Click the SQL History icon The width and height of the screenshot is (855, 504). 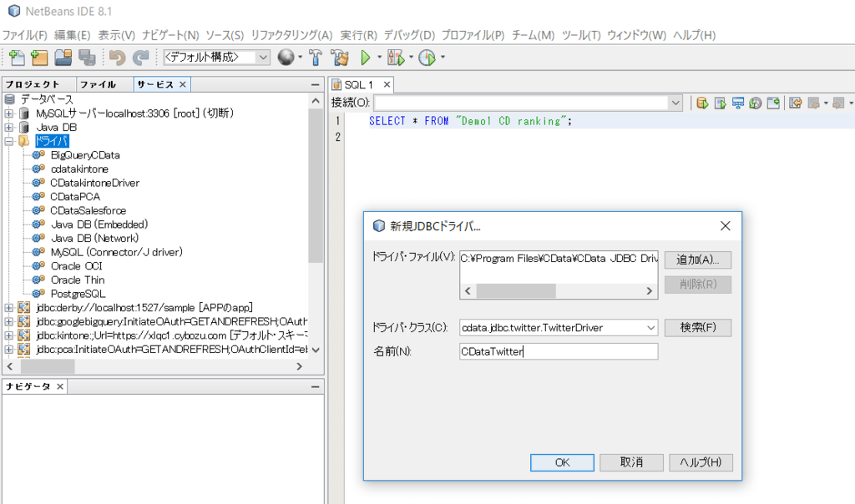(x=755, y=103)
